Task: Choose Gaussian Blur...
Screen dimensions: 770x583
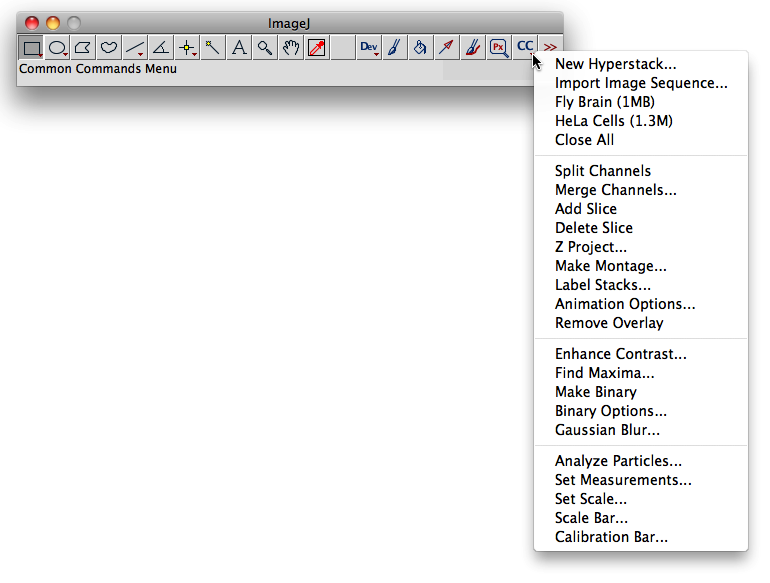Action: tap(641, 430)
